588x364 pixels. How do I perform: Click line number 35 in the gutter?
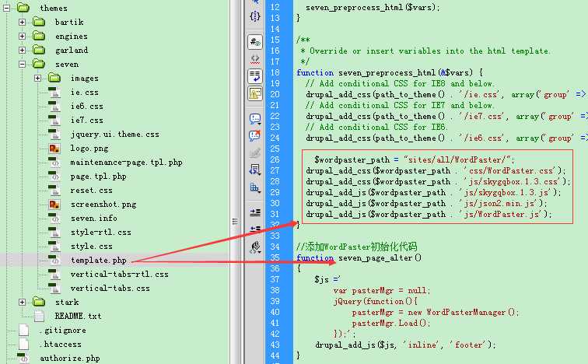(x=275, y=257)
